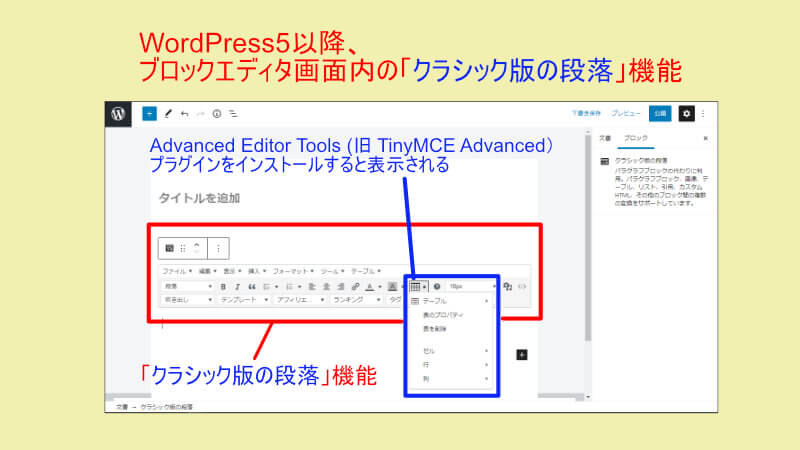Close the settings sidebar with X
800x450 pixels.
[706, 138]
